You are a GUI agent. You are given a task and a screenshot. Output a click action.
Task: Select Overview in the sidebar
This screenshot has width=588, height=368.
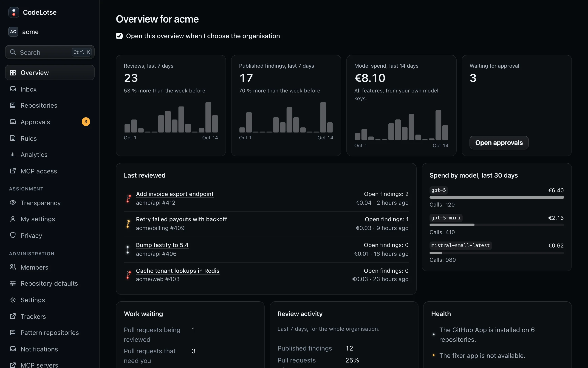pyautogui.click(x=50, y=72)
